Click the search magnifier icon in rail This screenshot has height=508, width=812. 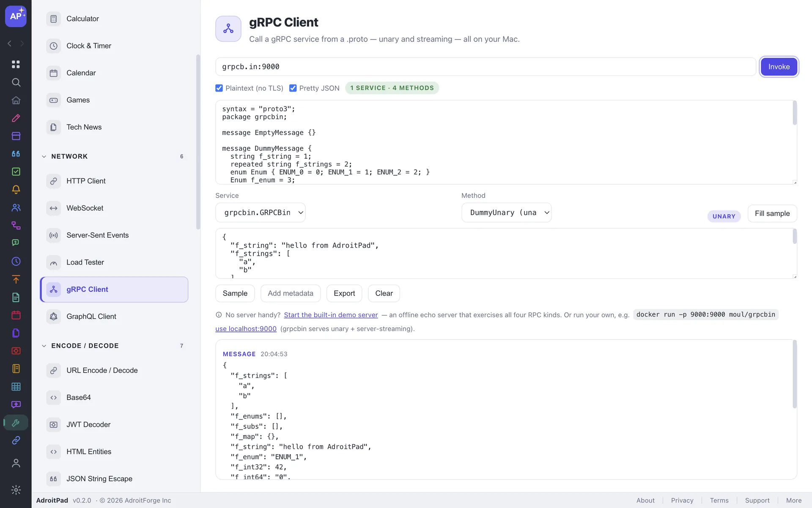click(16, 82)
